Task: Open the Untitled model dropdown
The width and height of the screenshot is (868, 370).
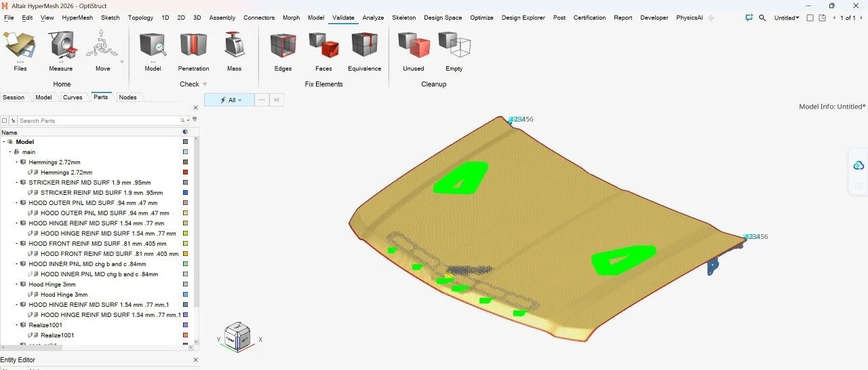Action: click(787, 18)
